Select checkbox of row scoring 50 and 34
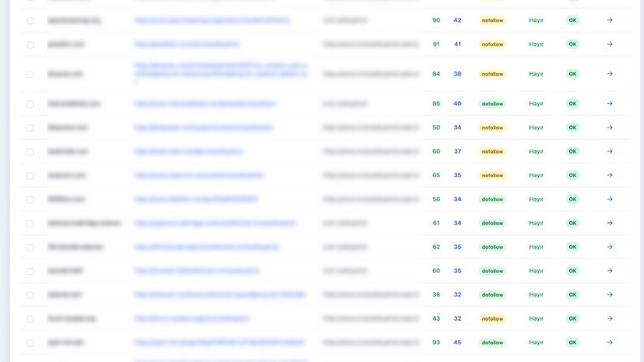 pos(30,128)
